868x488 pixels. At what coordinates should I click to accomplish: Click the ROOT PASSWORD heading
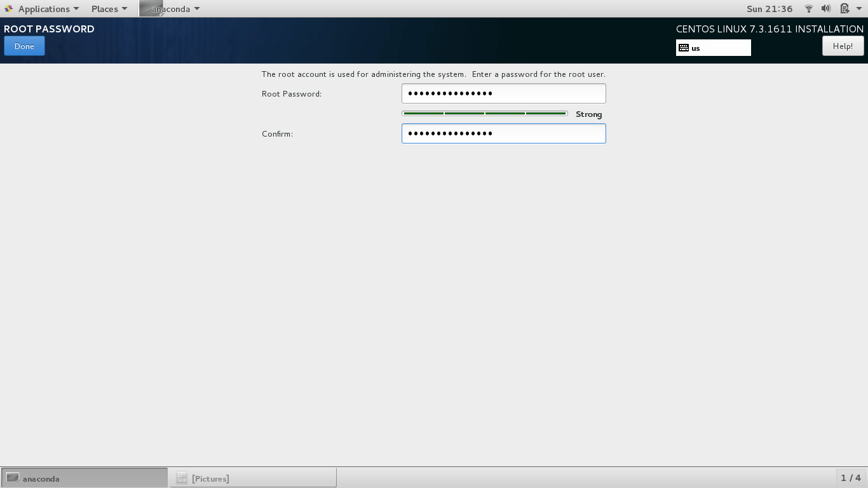tap(49, 29)
